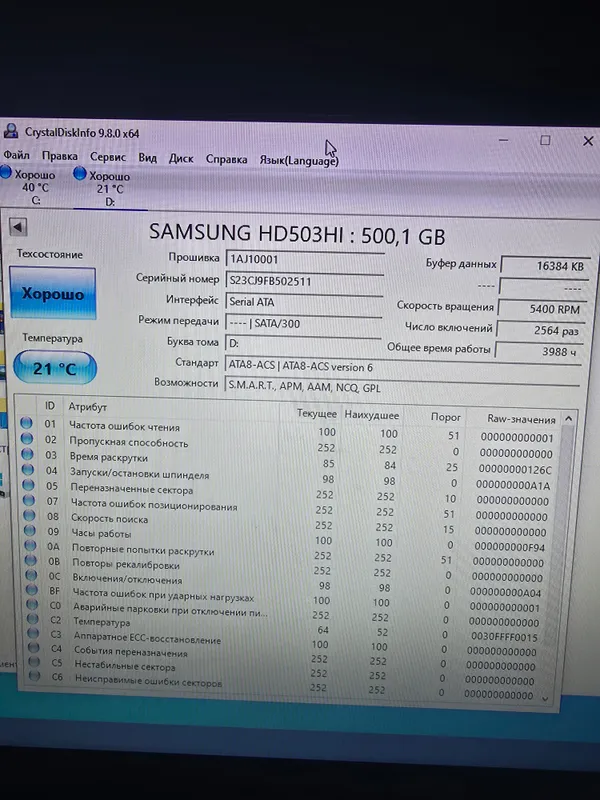
Task: Click the Буква тома field D:
Action: click(x=303, y=343)
